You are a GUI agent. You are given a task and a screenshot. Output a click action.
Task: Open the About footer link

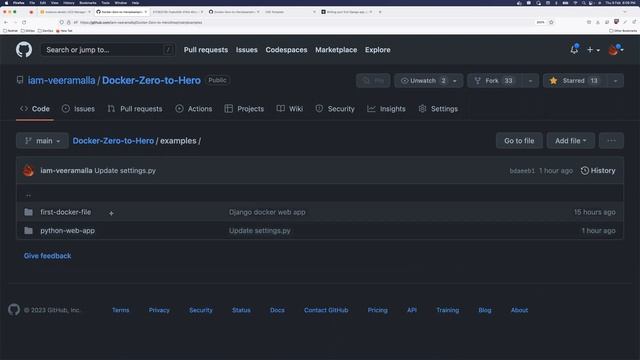point(519,310)
